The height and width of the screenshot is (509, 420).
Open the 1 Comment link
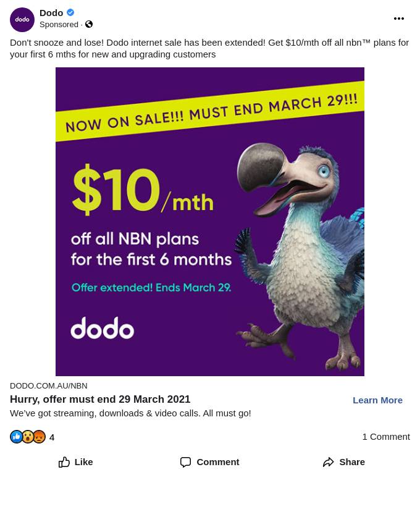tap(386, 437)
